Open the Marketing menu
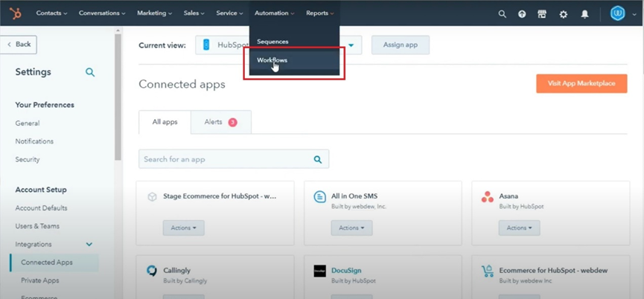The height and width of the screenshot is (299, 644). pyautogui.click(x=154, y=13)
